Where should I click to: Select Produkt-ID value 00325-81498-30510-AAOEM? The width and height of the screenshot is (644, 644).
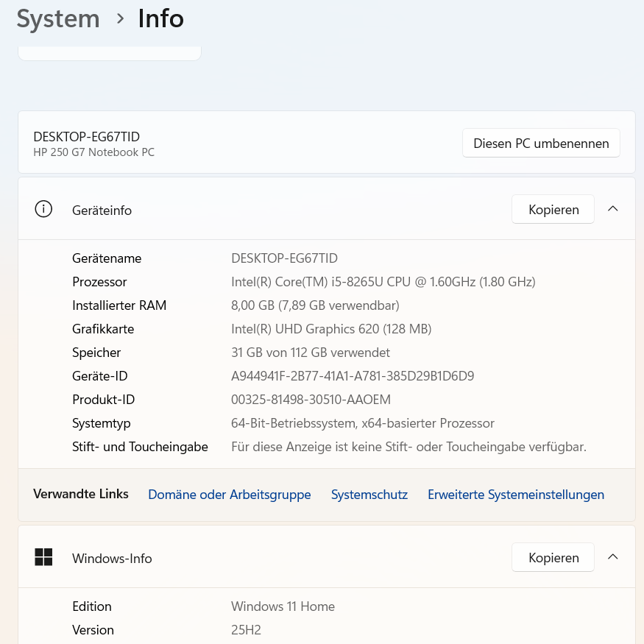coord(311,400)
